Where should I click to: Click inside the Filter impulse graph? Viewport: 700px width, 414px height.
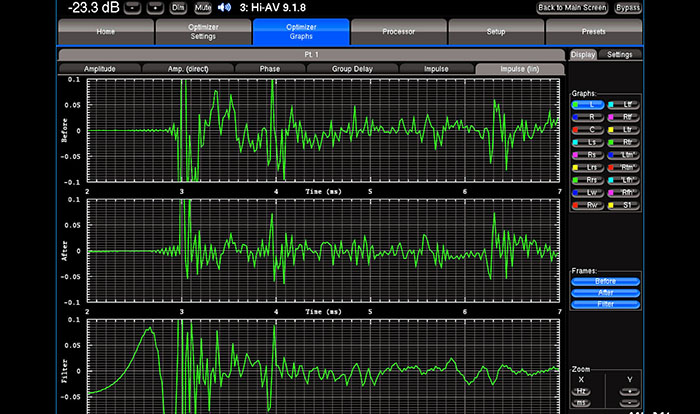(323, 367)
